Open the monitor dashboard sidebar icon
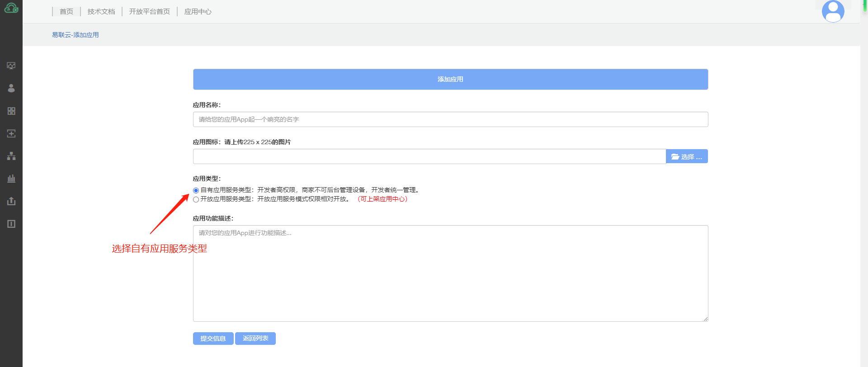The image size is (868, 367). pos(11,66)
